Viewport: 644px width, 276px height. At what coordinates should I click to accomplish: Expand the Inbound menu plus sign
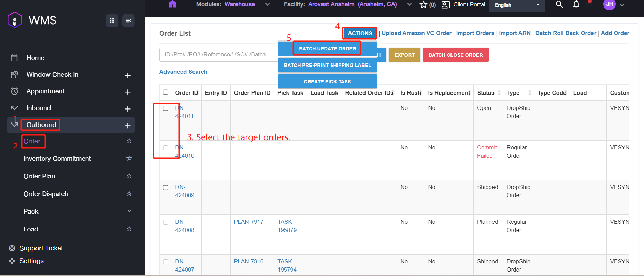pos(128,109)
